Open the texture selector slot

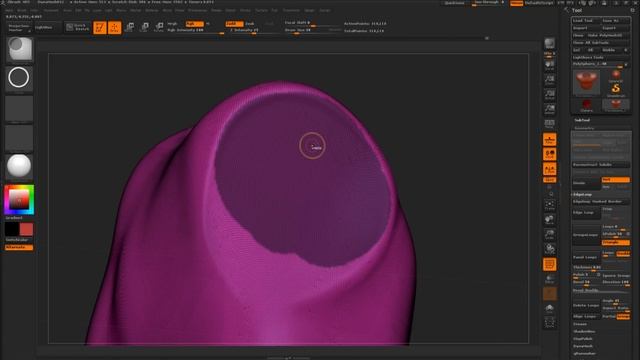[19, 138]
